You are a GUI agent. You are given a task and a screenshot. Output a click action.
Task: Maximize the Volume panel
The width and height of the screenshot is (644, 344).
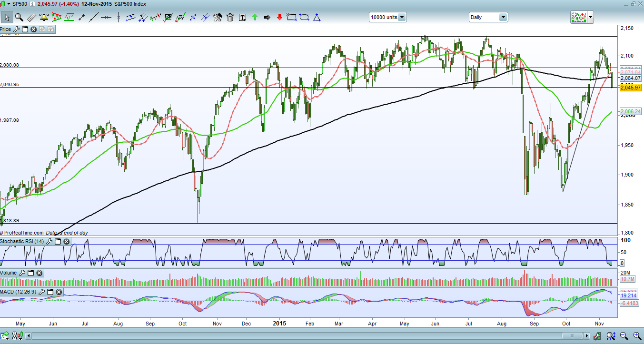(x=31, y=273)
